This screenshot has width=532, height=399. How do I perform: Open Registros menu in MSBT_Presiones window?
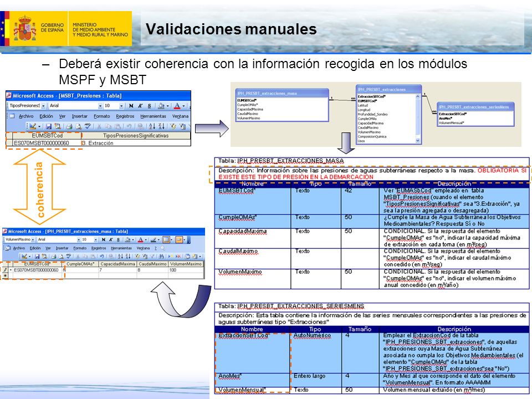coord(125,116)
